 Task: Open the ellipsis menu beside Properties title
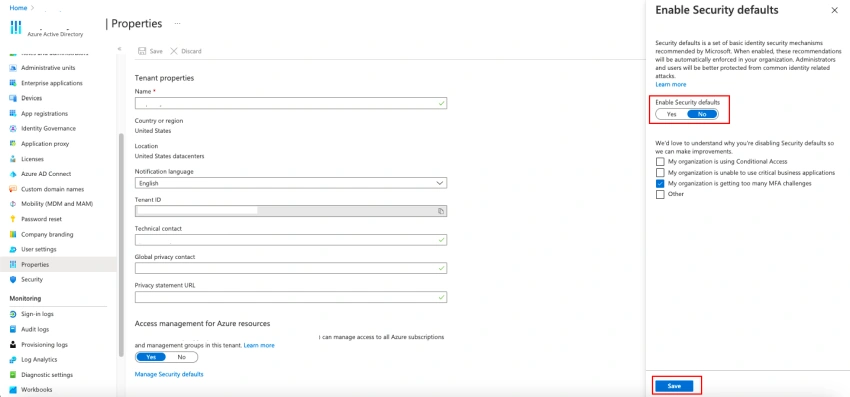(177, 24)
